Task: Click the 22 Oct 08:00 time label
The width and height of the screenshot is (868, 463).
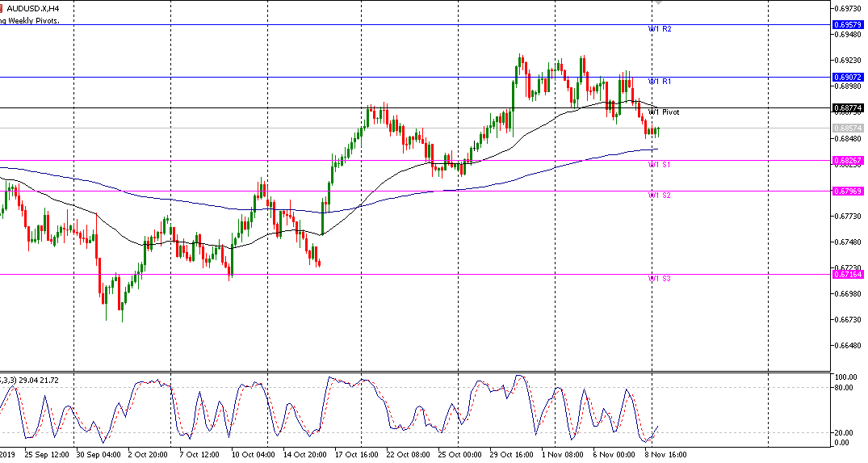Action: tap(408, 455)
